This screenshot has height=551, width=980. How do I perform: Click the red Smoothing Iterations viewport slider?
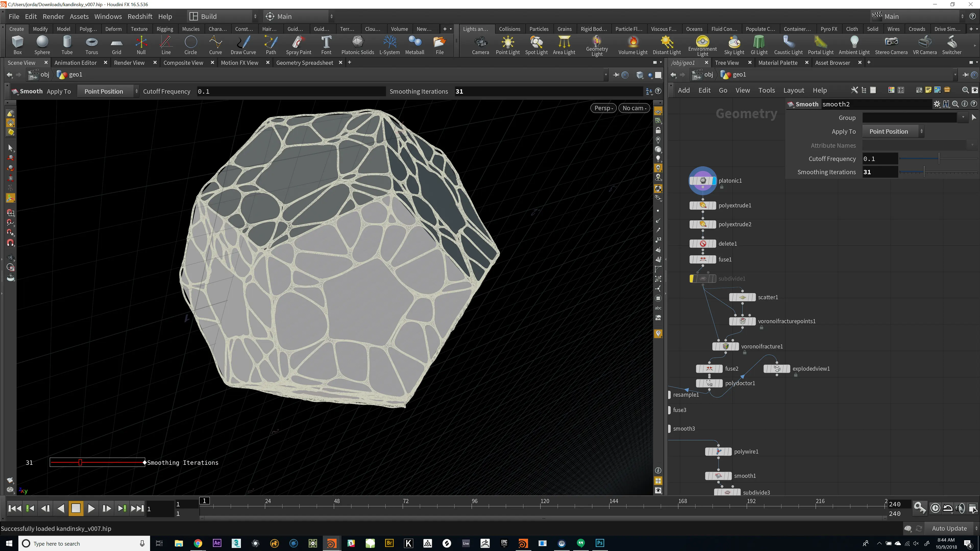click(97, 462)
